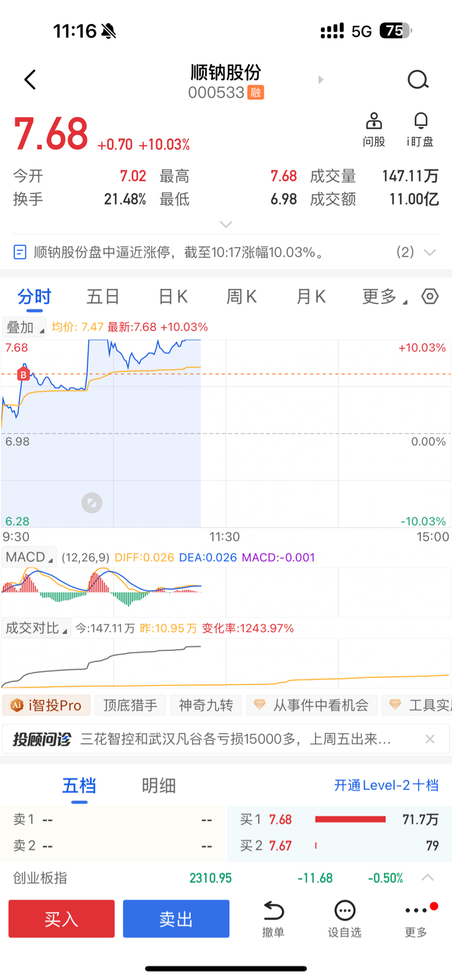
Task: Open the search magnifier icon
Action: (418, 79)
